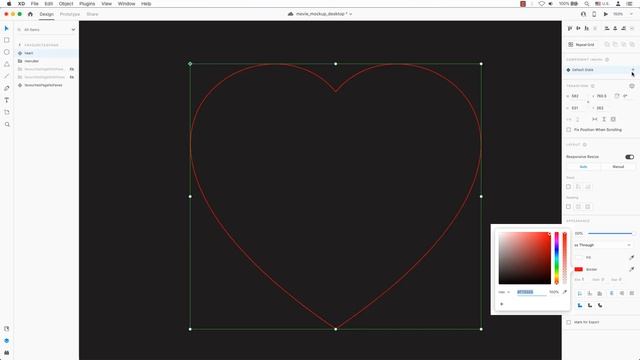Pick the Rectangle tool
Viewport: 640px width, 360px height.
(x=7, y=40)
